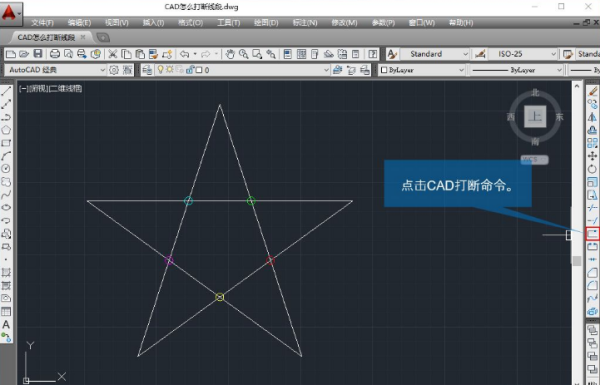Open the 修改(M) menu
Image resolution: width=600 pixels, height=385 pixels.
[x=344, y=23]
